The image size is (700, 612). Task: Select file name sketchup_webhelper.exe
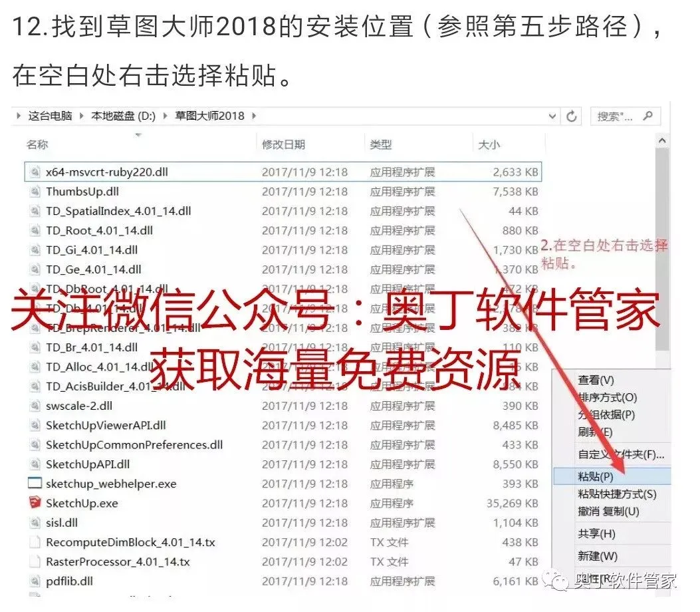(111, 484)
